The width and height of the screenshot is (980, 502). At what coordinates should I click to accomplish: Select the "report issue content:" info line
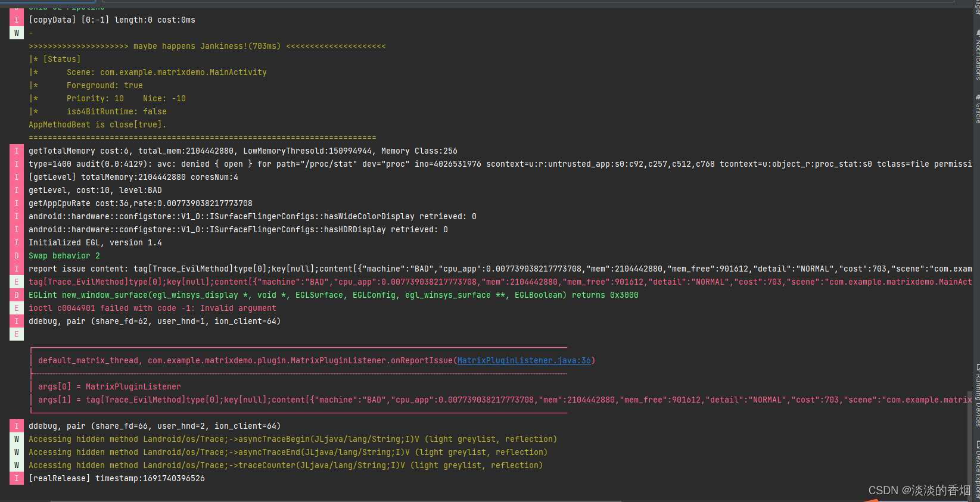500,269
